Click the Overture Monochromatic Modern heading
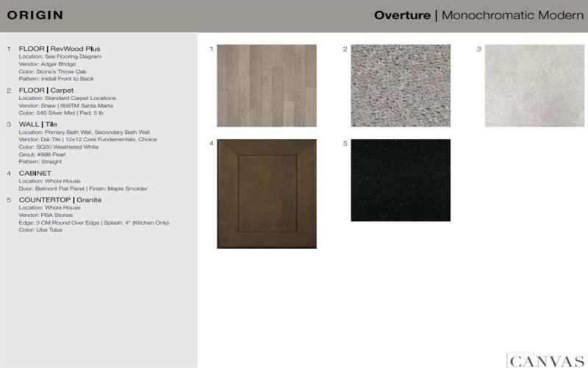Image resolution: width=588 pixels, height=368 pixels. click(478, 15)
